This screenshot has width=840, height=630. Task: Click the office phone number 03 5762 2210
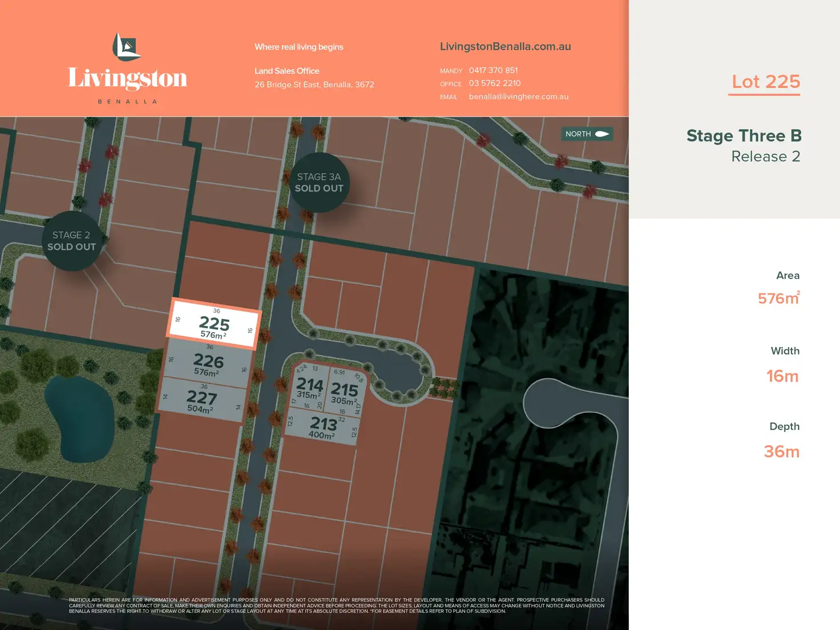tap(494, 83)
